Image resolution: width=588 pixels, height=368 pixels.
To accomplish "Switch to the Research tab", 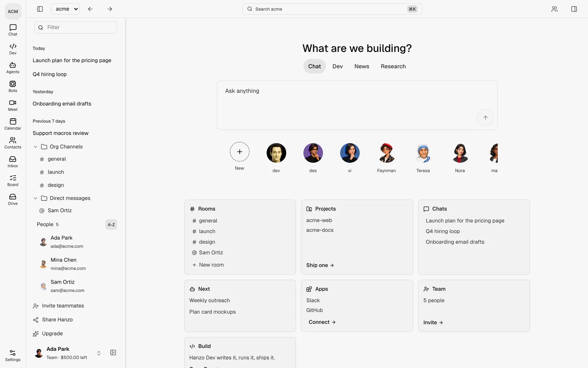I will [393, 66].
